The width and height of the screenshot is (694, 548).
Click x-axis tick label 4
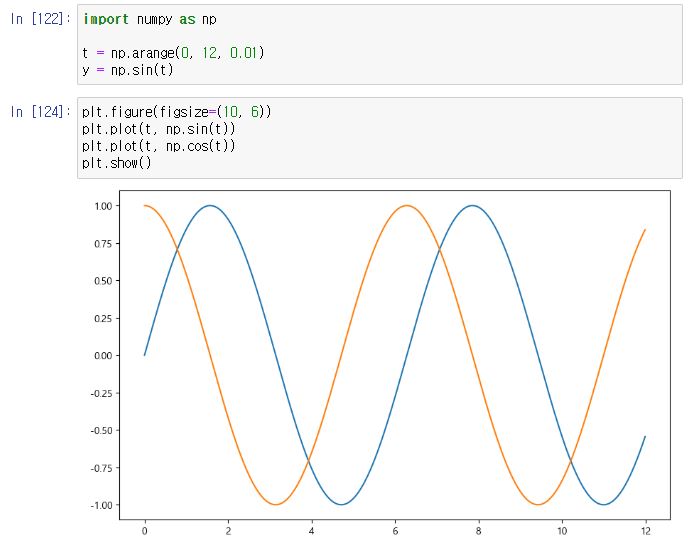point(312,531)
